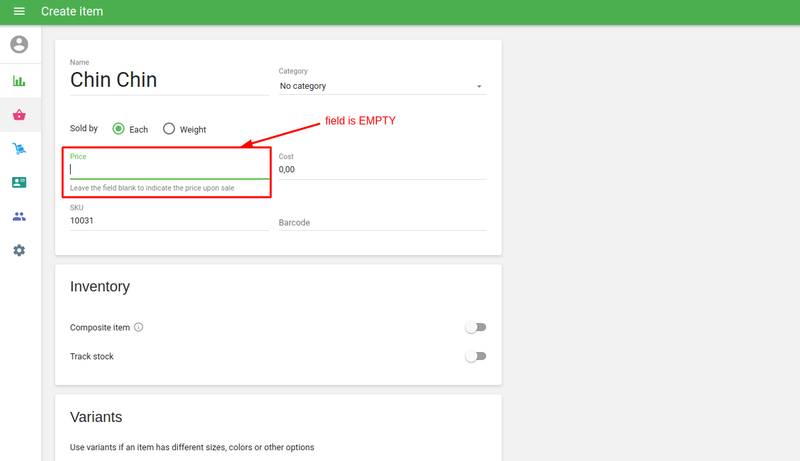Click the Cost field showing 0,00
Viewport: 800px width, 461px height.
click(382, 170)
